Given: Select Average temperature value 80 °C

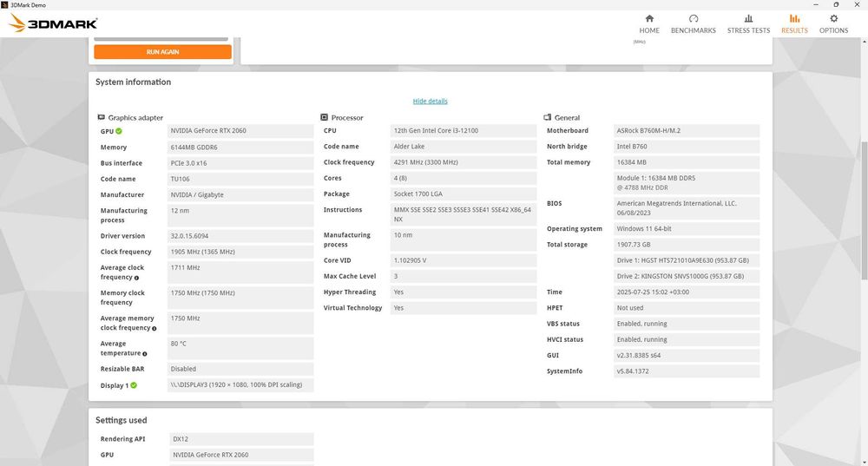Looking at the screenshot, I should [240, 348].
